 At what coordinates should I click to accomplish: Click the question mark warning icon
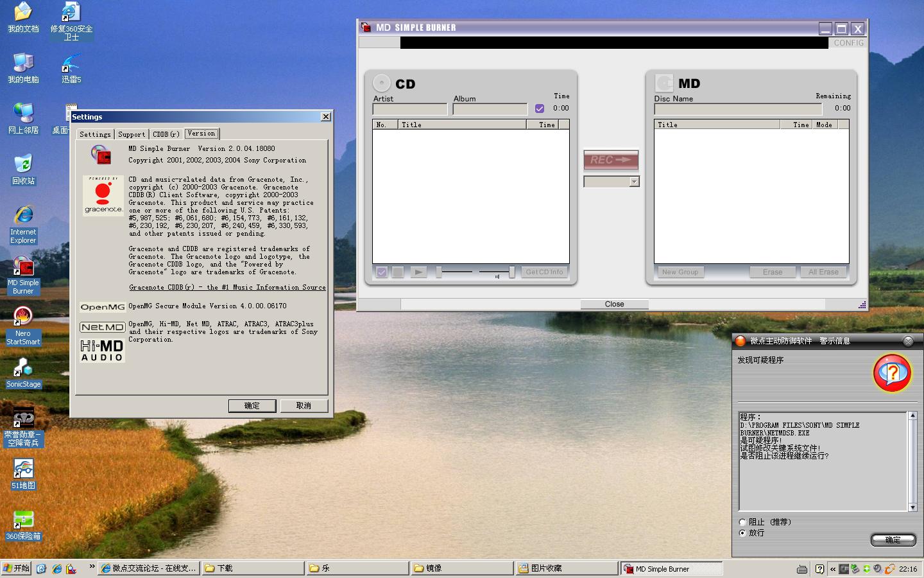[892, 372]
